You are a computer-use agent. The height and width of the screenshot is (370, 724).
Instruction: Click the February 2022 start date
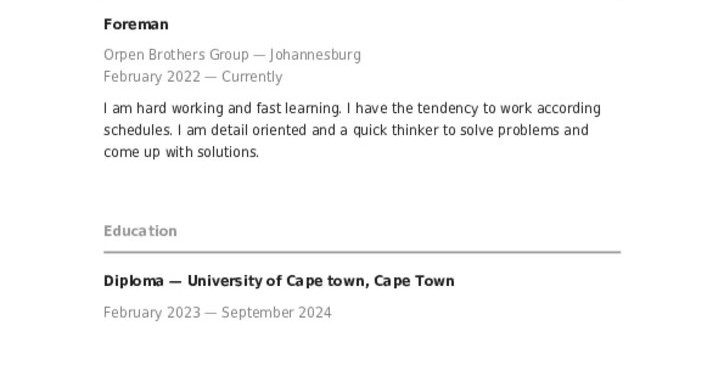pyautogui.click(x=152, y=77)
